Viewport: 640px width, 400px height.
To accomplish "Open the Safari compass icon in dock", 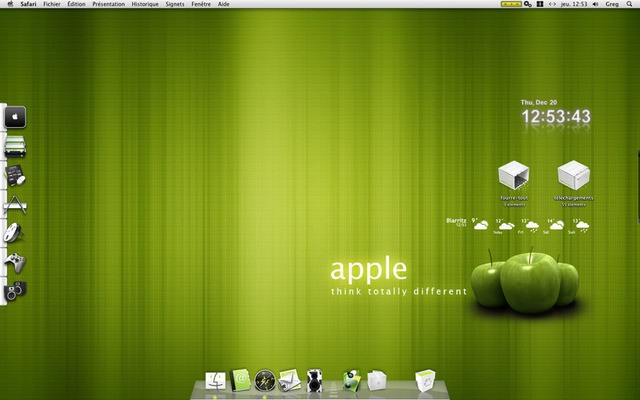I will [x=264, y=380].
